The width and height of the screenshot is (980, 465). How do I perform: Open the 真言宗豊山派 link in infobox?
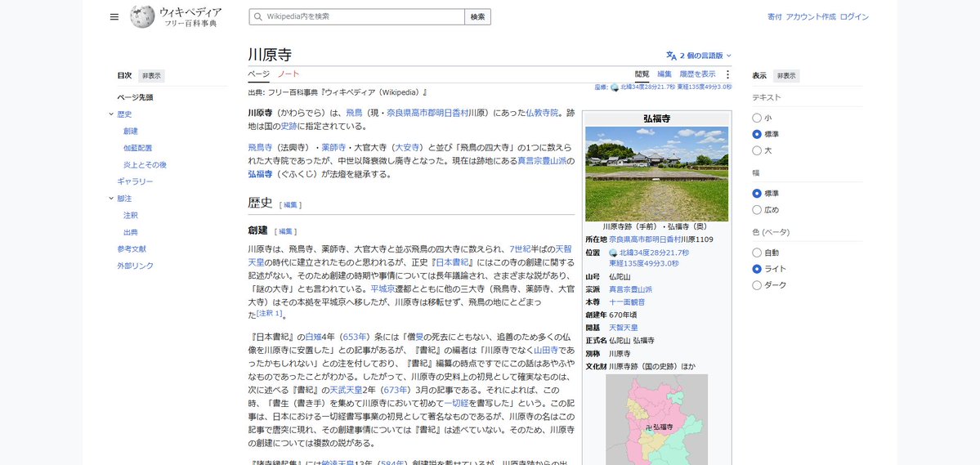click(631, 289)
